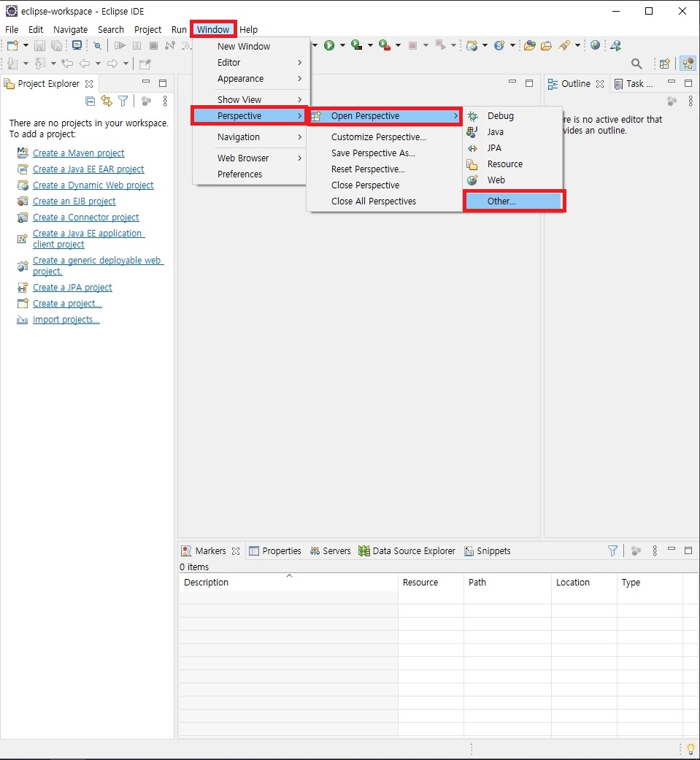Open dropdown arrow next to Run button
The width and height of the screenshot is (700, 760).
tap(342, 45)
